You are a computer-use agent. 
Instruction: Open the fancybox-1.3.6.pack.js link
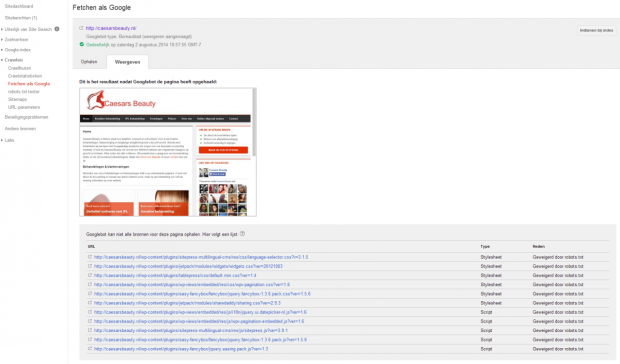click(x=200, y=339)
